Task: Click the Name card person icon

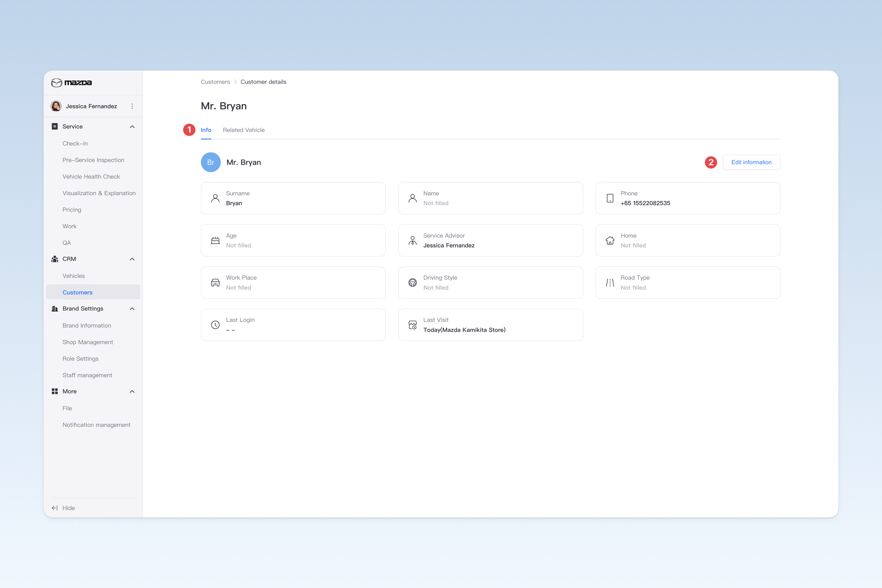Action: [x=413, y=198]
